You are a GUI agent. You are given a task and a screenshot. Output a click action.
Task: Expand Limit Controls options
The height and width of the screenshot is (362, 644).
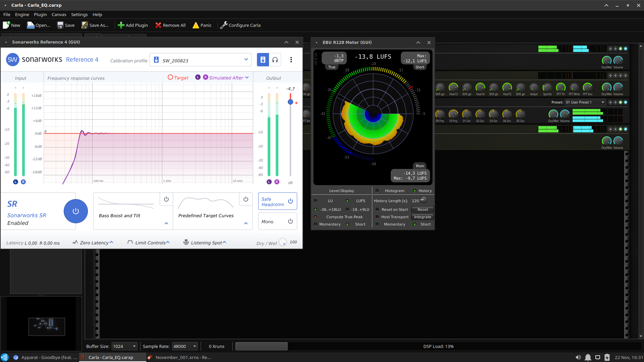[x=149, y=243]
